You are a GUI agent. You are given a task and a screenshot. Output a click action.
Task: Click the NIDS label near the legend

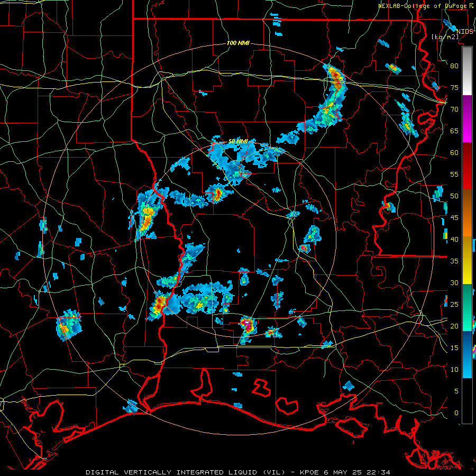click(465, 31)
